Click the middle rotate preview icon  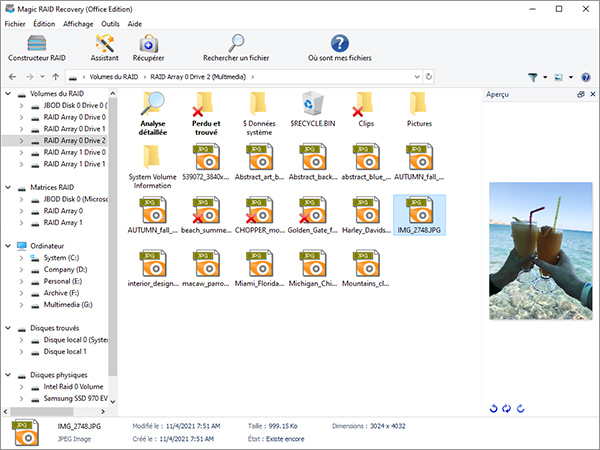507,409
